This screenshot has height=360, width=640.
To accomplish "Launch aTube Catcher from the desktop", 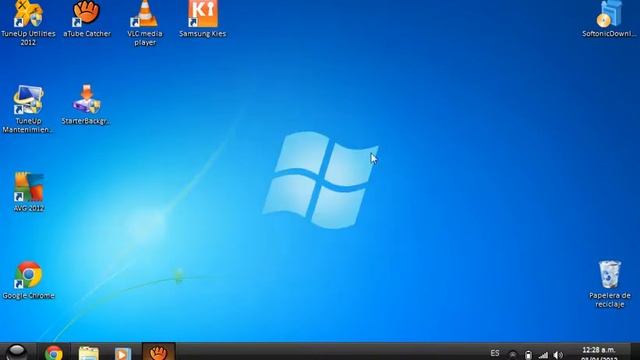I will point(87,19).
